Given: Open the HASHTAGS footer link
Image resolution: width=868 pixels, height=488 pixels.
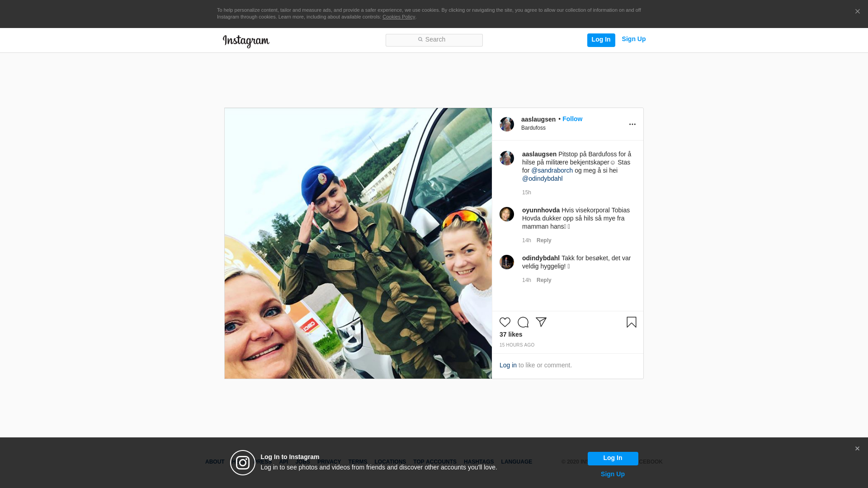Looking at the screenshot, I should [478, 462].
